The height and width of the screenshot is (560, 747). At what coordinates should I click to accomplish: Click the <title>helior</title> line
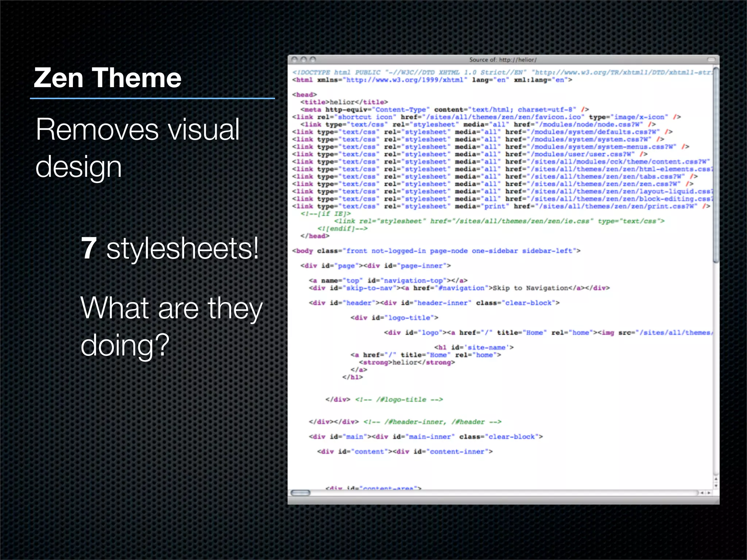(x=344, y=102)
